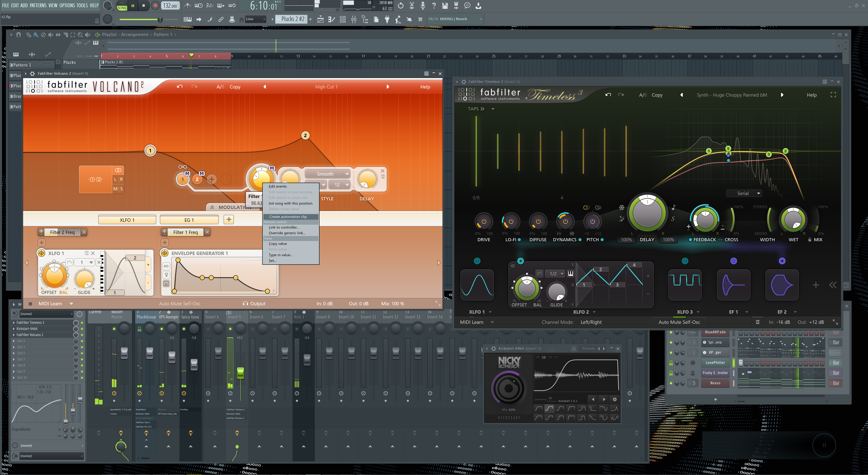Click the Insert 5 mixer fader handle
Viewport: 868px width, 475px height.
[240, 373]
